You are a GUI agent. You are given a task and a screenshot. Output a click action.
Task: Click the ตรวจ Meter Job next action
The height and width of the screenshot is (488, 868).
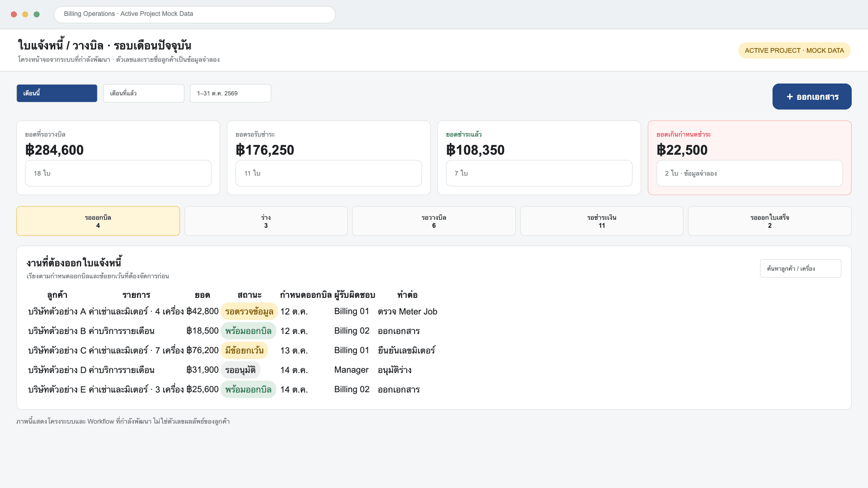(x=408, y=312)
